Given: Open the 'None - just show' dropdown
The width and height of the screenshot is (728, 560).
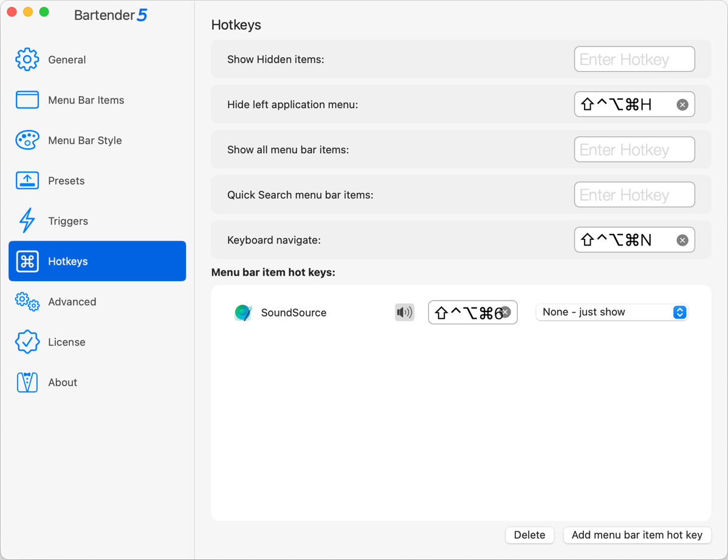Looking at the screenshot, I should pos(611,312).
